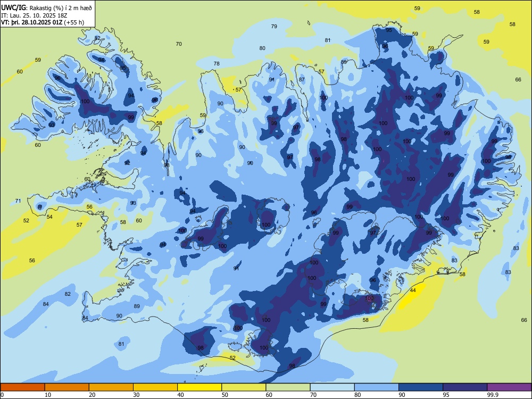Click the bright yellow 40–50 legend swatch
The image size is (532, 399).
coord(199,387)
